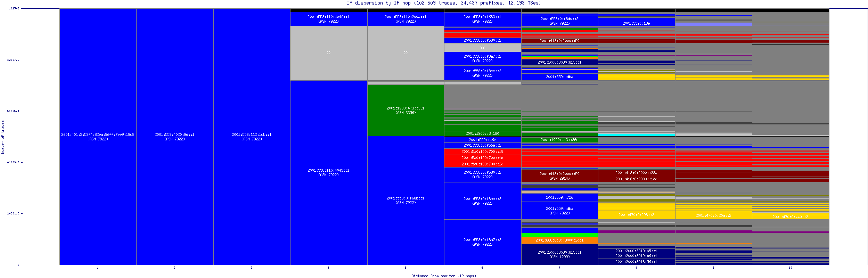Click the 2001:558:0:f683::1 segment
This screenshot has width=868, height=278.
pos(482,19)
